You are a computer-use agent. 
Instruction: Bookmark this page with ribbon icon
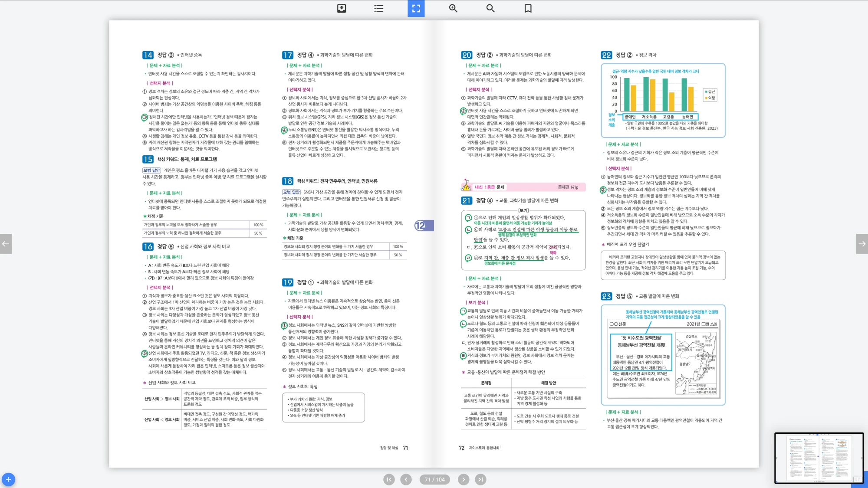528,8
